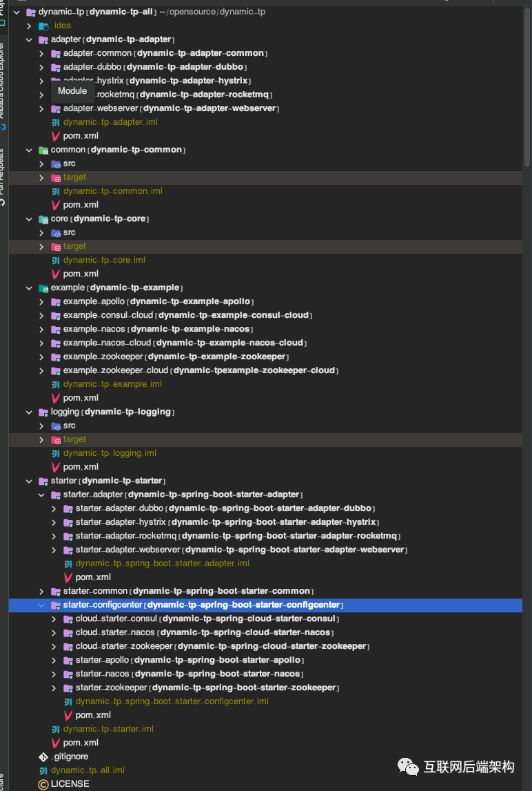Expand the starter-common module

click(x=41, y=591)
